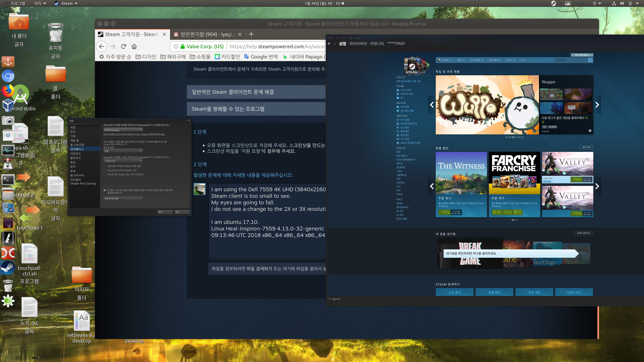
Task: Open Steam menu in top panel
Action: pyautogui.click(x=66, y=4)
